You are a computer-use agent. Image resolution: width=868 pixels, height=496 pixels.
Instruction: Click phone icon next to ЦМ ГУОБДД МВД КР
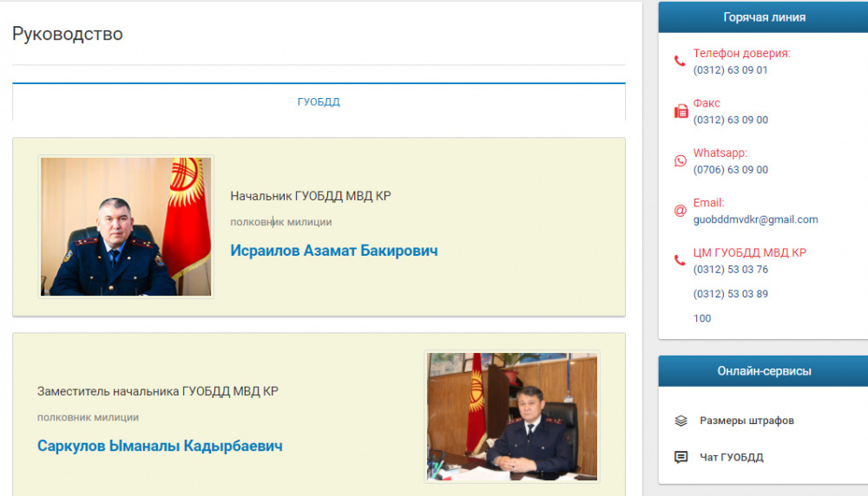(x=680, y=260)
